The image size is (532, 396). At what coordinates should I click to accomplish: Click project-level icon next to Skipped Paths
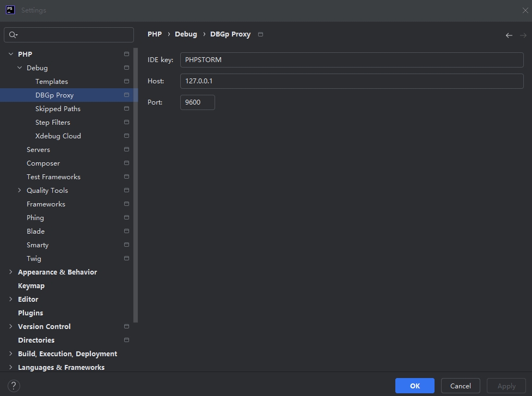[126, 108]
